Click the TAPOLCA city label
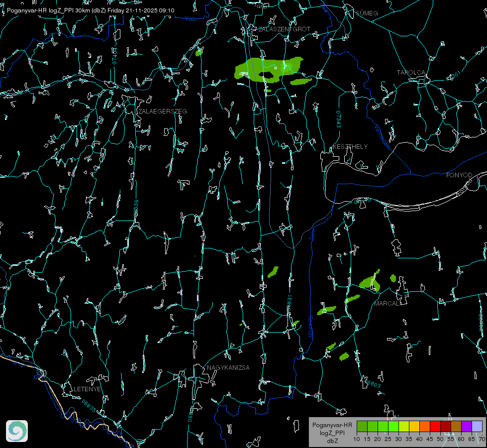487x448 pixels. point(411,73)
